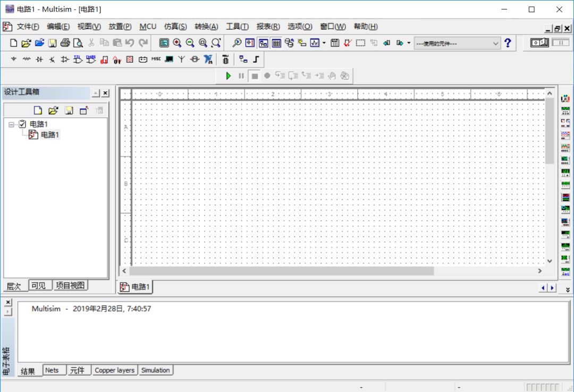This screenshot has height=392, width=574.
Task: Open the 工具(T) menu
Action: tap(237, 27)
